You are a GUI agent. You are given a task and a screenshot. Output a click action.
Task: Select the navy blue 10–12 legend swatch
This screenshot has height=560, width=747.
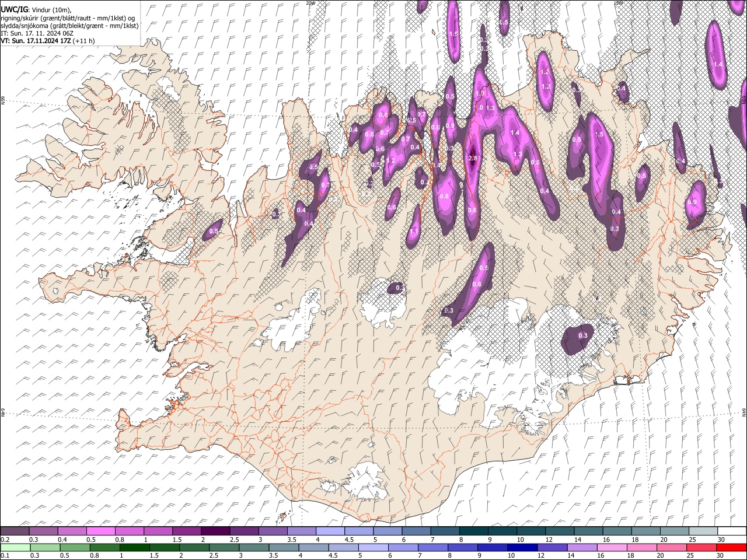click(x=523, y=547)
